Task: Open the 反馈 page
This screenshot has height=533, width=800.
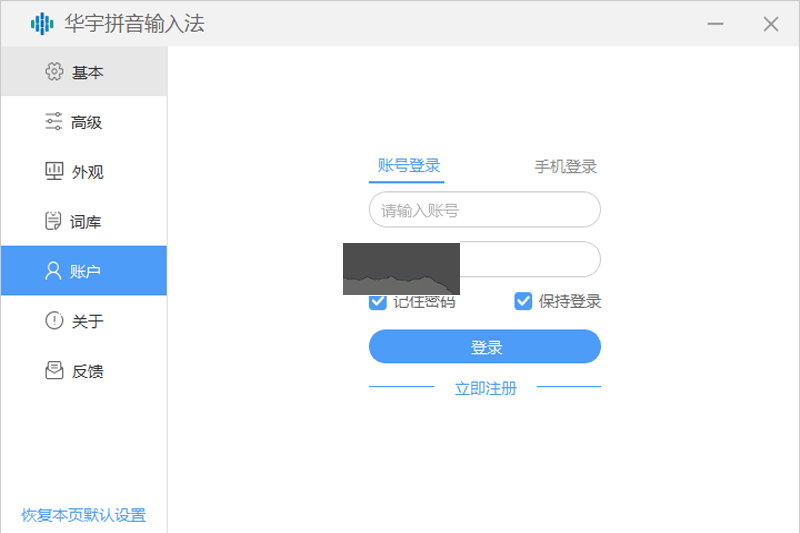Action: click(84, 371)
